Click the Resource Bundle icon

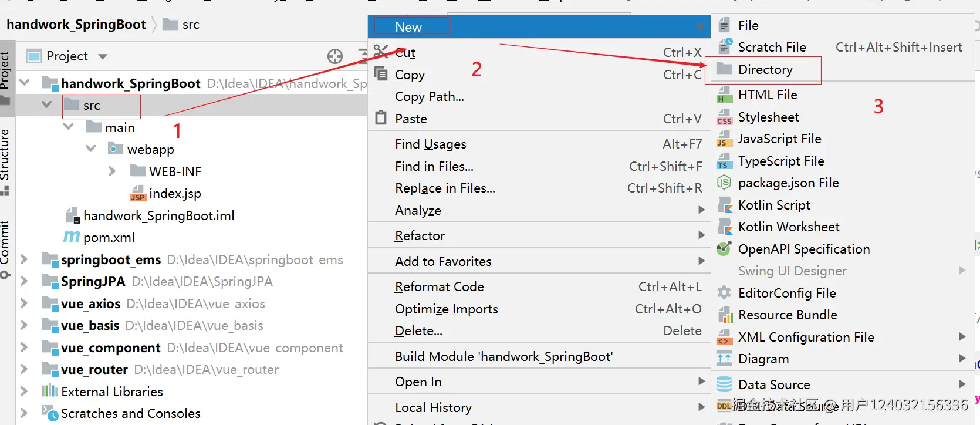point(725,315)
